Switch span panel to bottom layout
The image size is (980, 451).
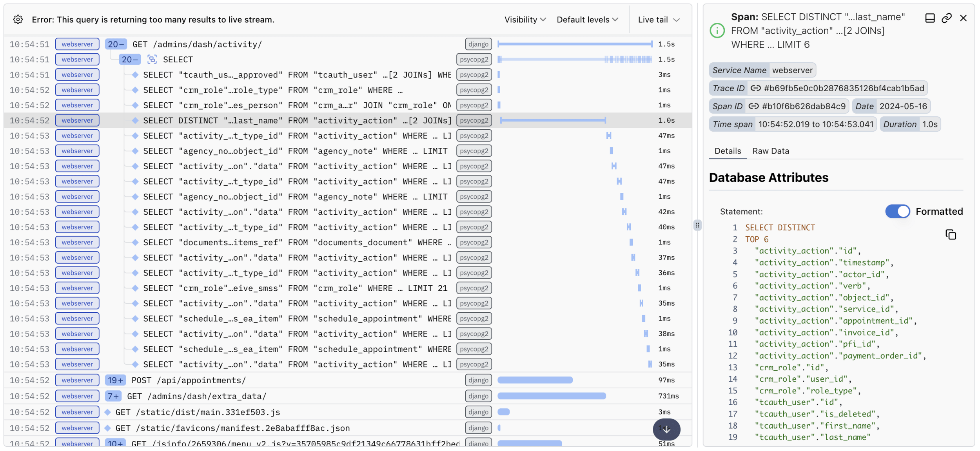tap(930, 18)
